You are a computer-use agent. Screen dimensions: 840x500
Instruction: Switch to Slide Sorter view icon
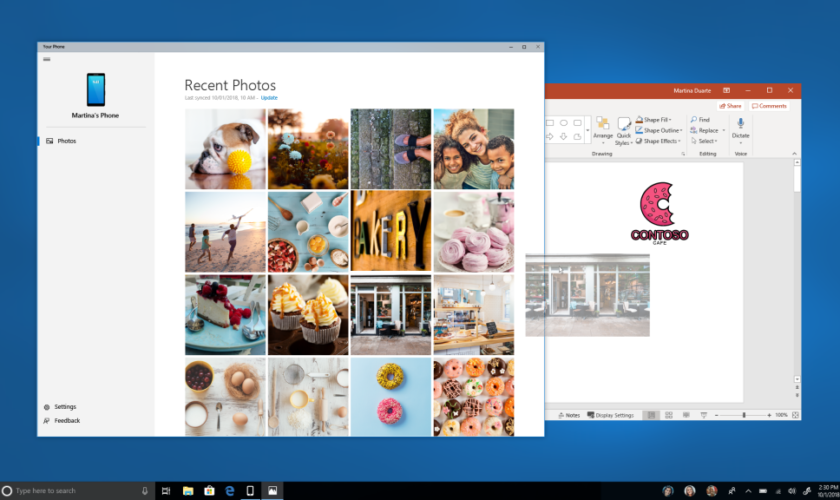[667, 415]
